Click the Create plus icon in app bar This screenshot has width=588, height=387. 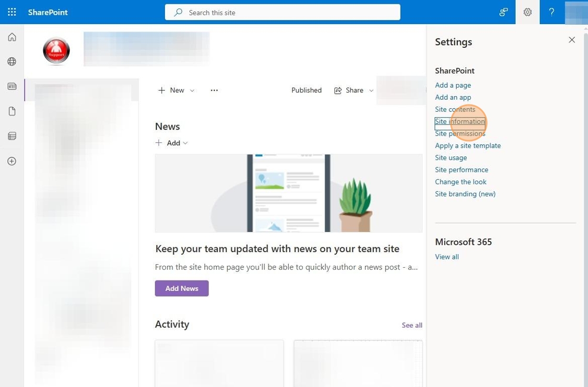(x=12, y=161)
